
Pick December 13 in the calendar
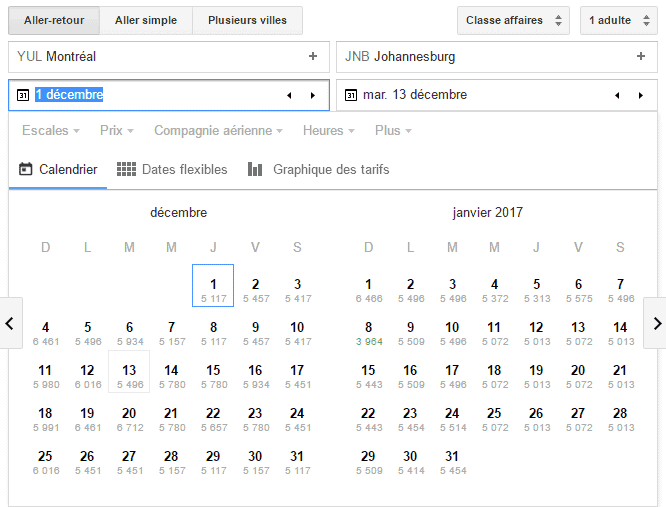pos(129,374)
